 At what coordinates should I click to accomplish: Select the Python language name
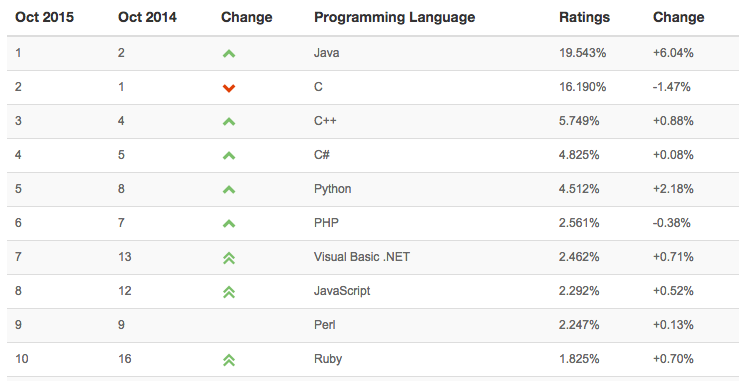pos(333,189)
